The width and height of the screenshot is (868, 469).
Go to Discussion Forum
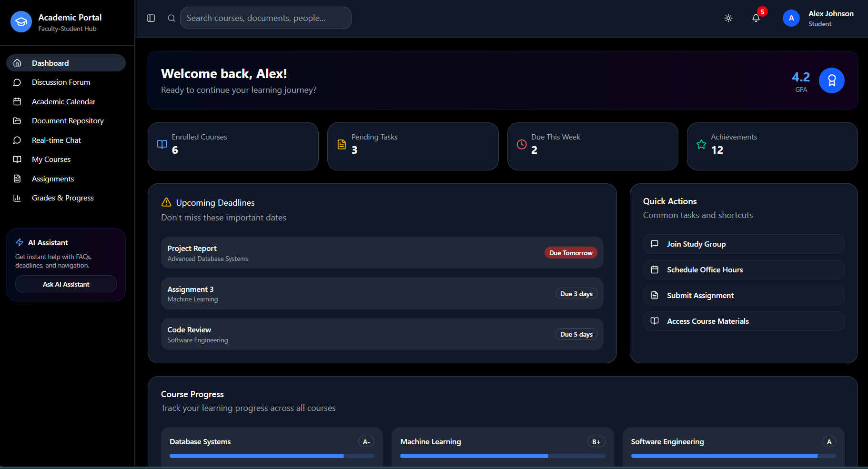pos(66,82)
